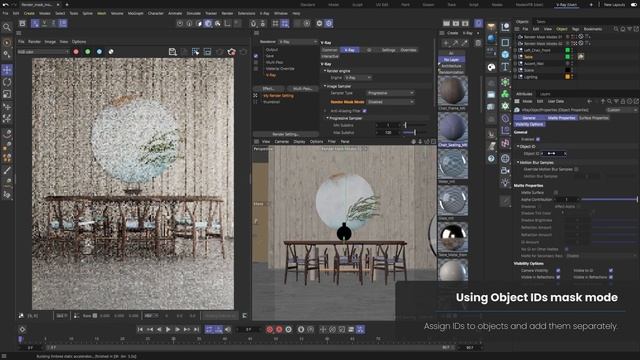Collapse the Render engine section

[325, 71]
